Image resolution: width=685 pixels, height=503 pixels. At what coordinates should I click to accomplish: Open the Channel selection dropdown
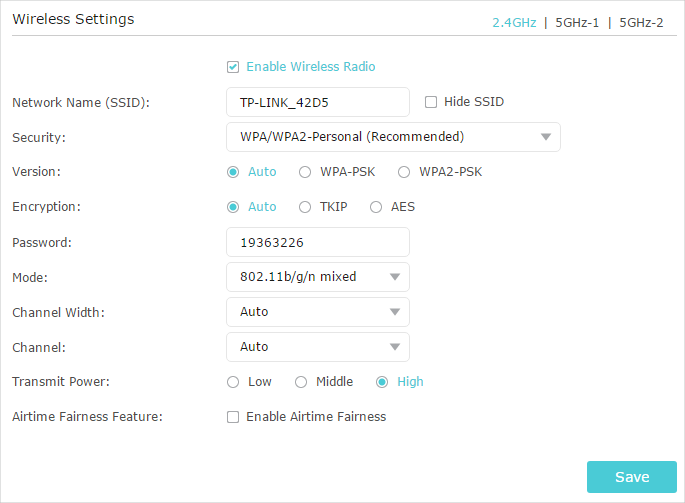(318, 347)
